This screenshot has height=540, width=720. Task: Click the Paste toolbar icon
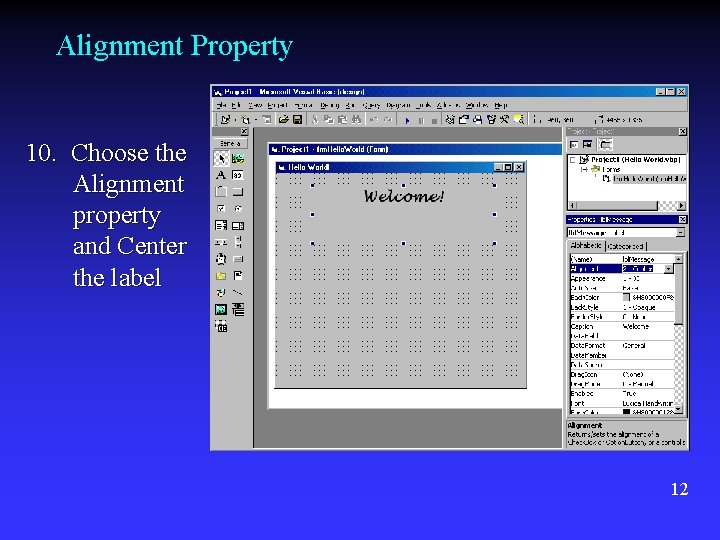coord(342,119)
